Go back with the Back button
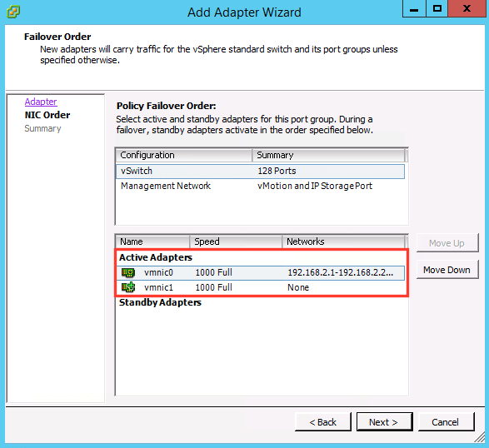 pos(322,422)
